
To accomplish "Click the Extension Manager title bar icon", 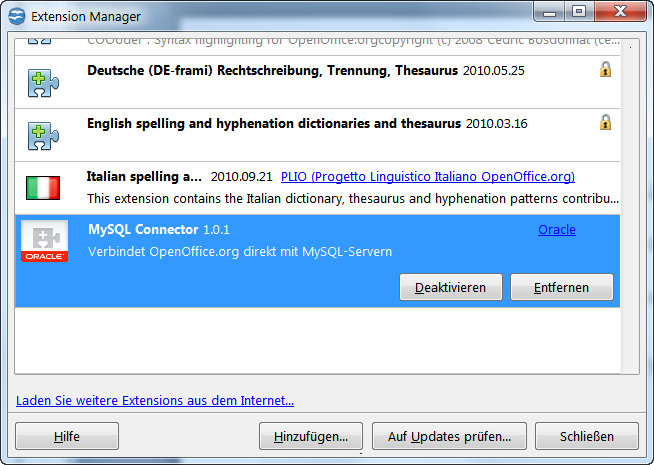I will tap(17, 16).
